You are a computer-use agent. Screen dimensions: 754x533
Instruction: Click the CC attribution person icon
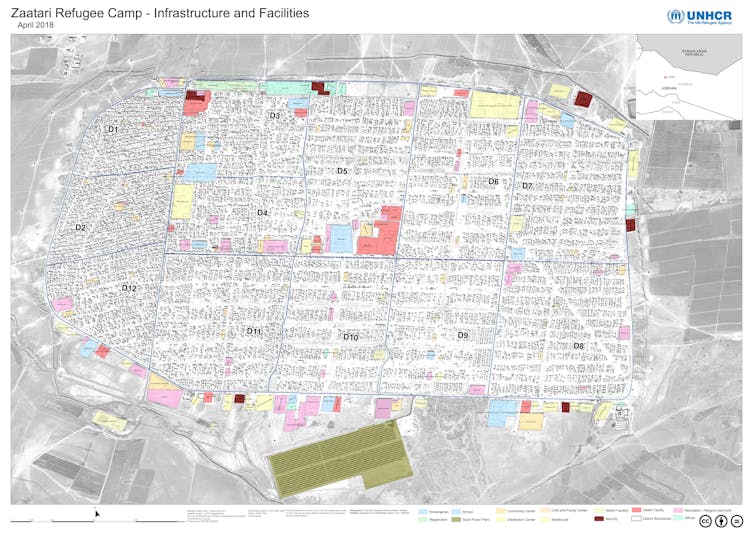click(721, 520)
